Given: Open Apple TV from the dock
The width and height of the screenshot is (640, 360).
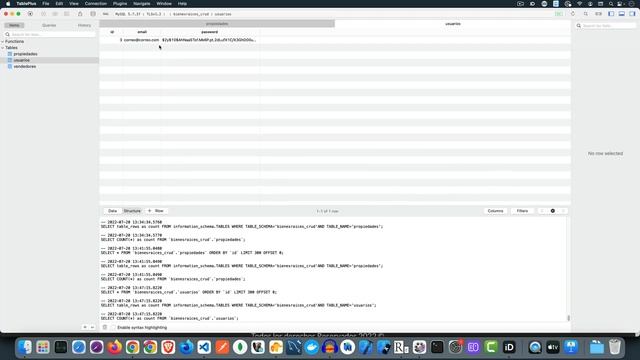Looking at the screenshot, I should [x=553, y=347].
